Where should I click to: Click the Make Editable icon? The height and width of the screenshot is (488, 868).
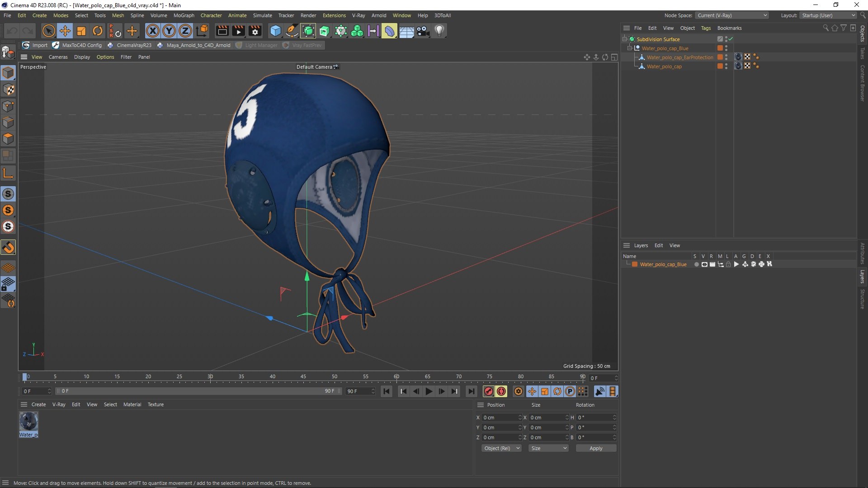tap(8, 52)
